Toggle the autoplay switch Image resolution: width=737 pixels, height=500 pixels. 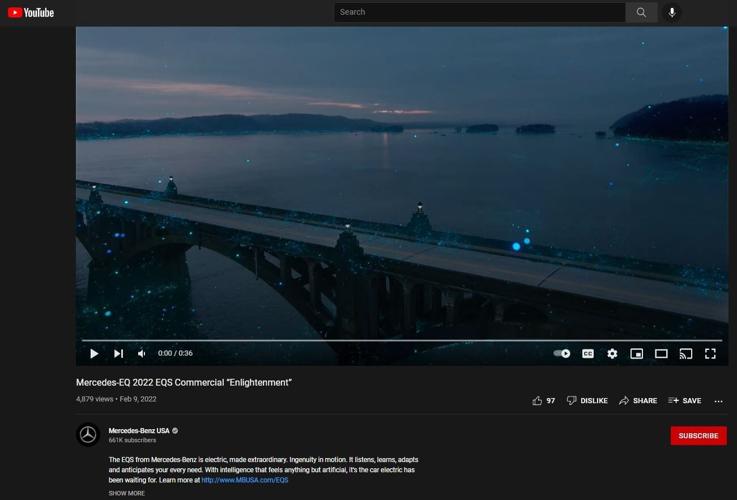[562, 353]
